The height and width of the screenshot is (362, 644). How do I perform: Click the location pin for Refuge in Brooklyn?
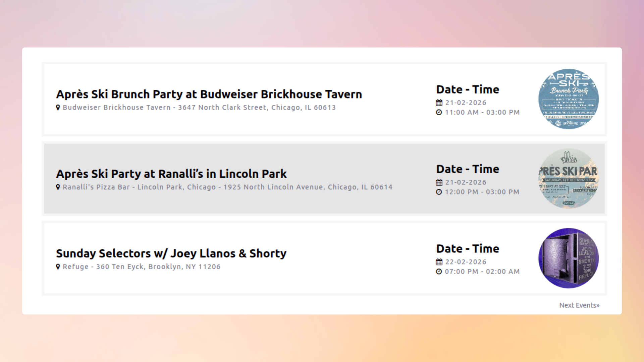pyautogui.click(x=58, y=266)
